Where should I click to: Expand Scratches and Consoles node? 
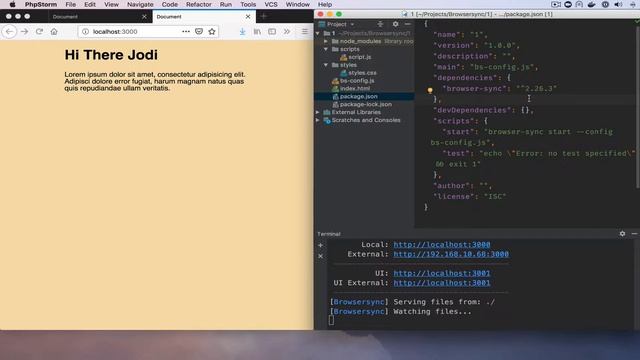tap(318, 120)
